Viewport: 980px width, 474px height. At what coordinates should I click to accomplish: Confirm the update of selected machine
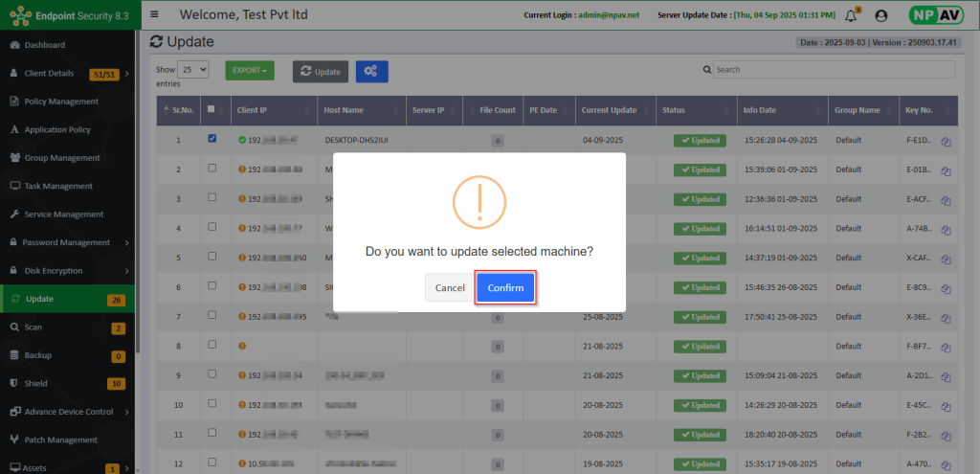(x=505, y=288)
